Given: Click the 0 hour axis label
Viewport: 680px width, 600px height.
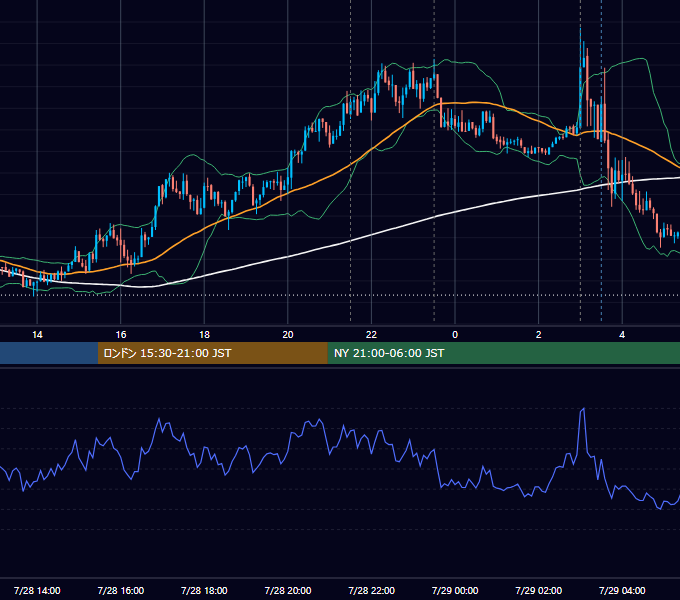Looking at the screenshot, I should click(x=455, y=335).
